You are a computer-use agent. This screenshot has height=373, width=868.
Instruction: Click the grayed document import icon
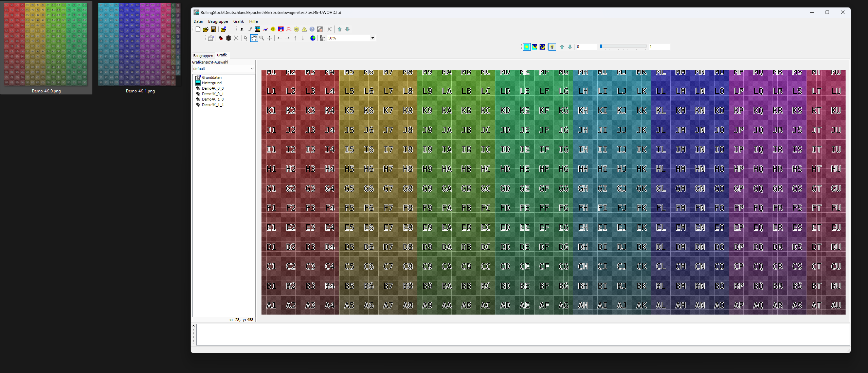pos(211,38)
